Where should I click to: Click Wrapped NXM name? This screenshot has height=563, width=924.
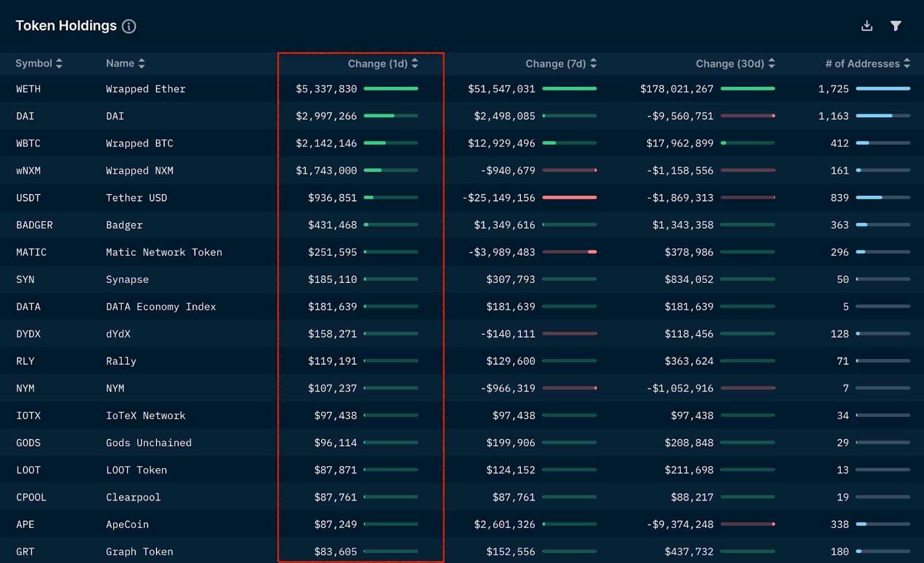pyautogui.click(x=139, y=170)
